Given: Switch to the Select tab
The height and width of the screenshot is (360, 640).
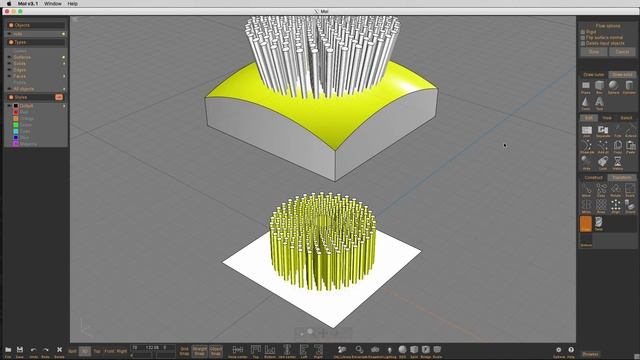Looking at the screenshot, I should [626, 118].
